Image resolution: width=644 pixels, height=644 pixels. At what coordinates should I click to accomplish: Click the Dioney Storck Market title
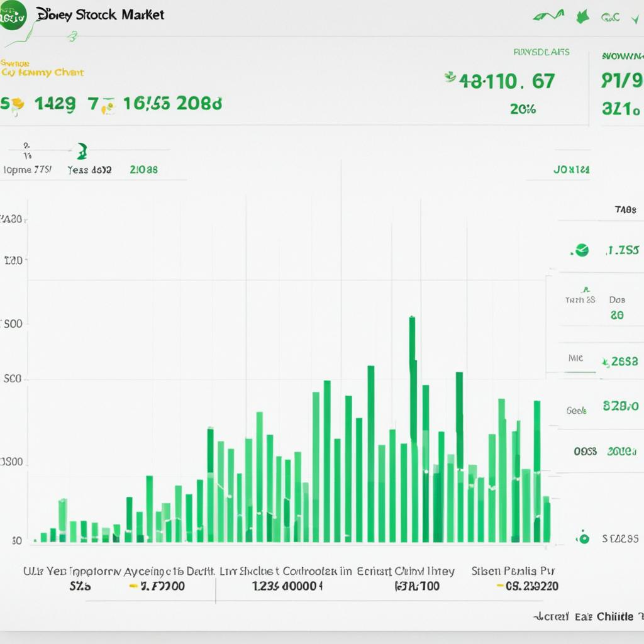pos(101,15)
